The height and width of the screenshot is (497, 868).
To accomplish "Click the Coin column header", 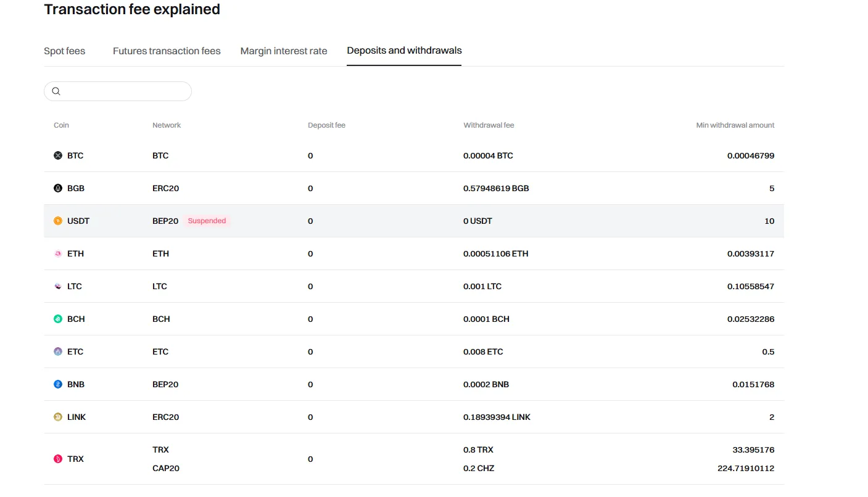I will point(61,125).
